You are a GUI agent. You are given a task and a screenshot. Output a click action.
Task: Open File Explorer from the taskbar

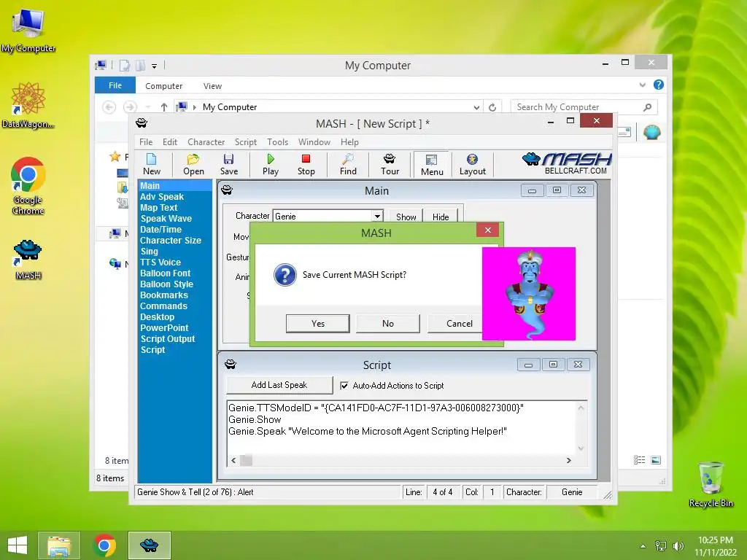tap(59, 545)
